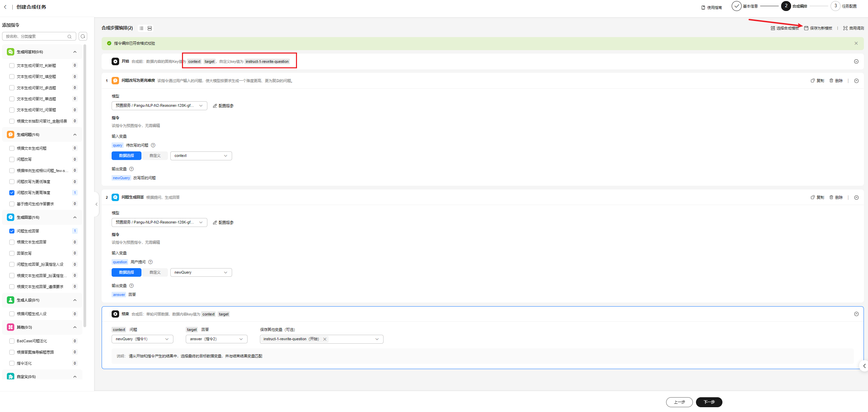868x412 pixels.
Task: Check 文本生成问答对_判断题 checkbox
Action: click(x=12, y=66)
